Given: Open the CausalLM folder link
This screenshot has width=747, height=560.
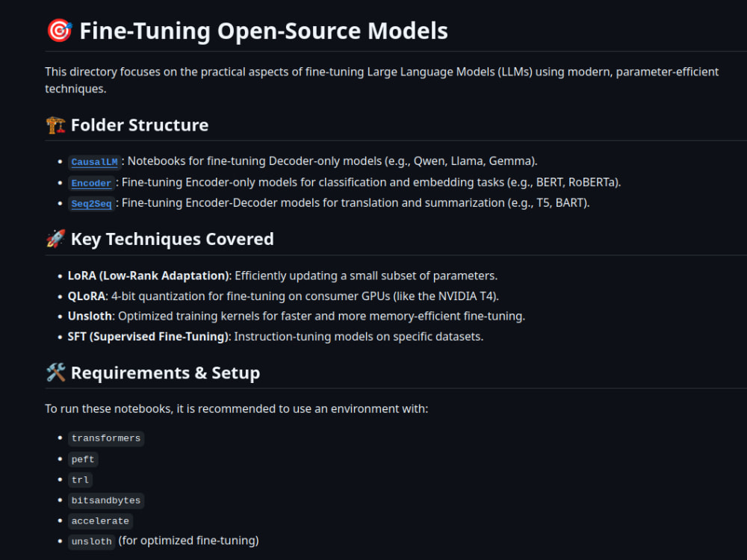Looking at the screenshot, I should click(x=94, y=162).
